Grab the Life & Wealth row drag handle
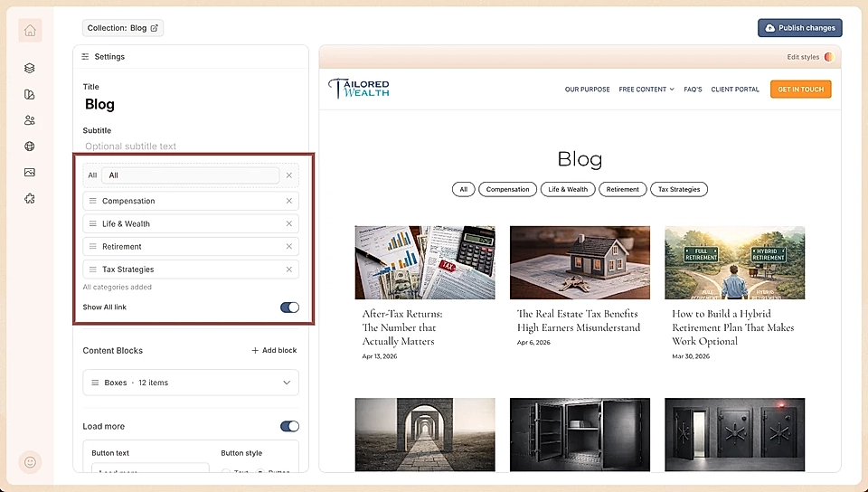Viewport: 868px width, 492px height. pyautogui.click(x=93, y=223)
